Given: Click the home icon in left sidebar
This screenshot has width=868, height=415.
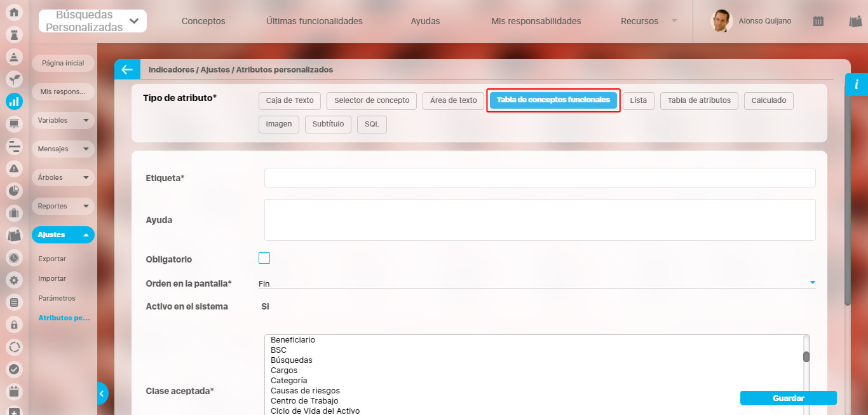Looking at the screenshot, I should click(x=14, y=12).
